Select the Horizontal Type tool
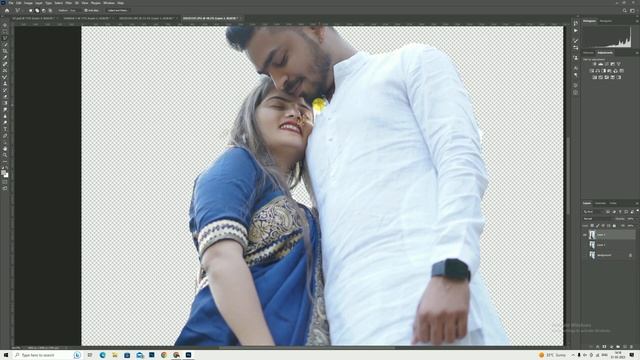 click(5, 129)
